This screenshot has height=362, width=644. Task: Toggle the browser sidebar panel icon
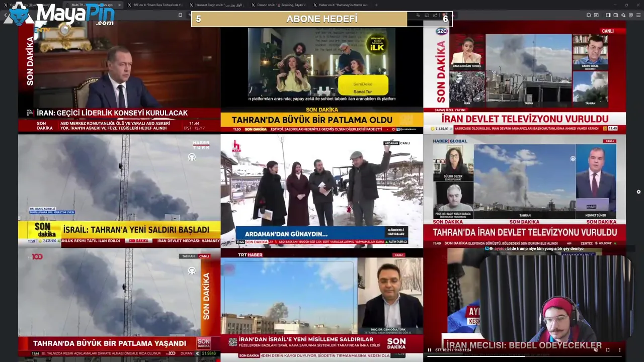[x=608, y=15]
